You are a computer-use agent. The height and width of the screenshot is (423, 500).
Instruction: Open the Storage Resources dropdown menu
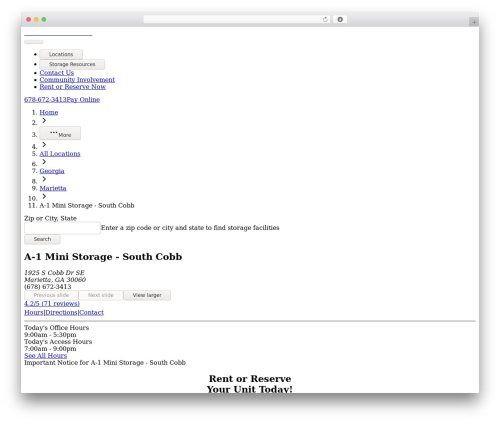click(x=72, y=64)
